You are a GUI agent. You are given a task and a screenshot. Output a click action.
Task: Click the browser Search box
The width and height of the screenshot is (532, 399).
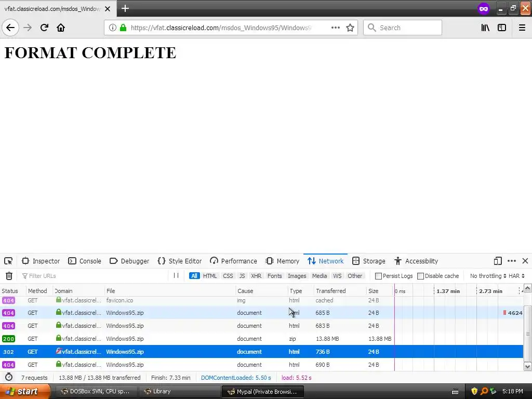click(403, 28)
